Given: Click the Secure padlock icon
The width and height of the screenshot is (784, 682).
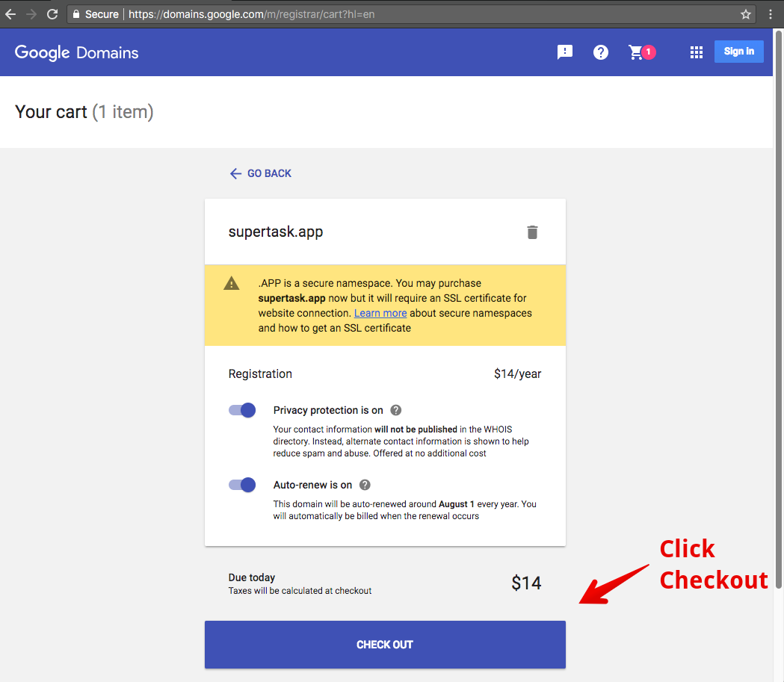Looking at the screenshot, I should pyautogui.click(x=76, y=14).
